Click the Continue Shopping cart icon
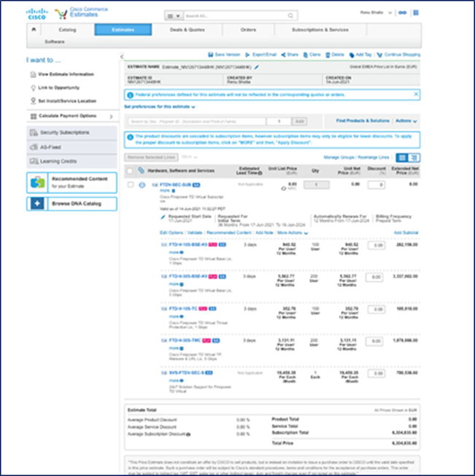This screenshot has width=475, height=476. pos(379,55)
